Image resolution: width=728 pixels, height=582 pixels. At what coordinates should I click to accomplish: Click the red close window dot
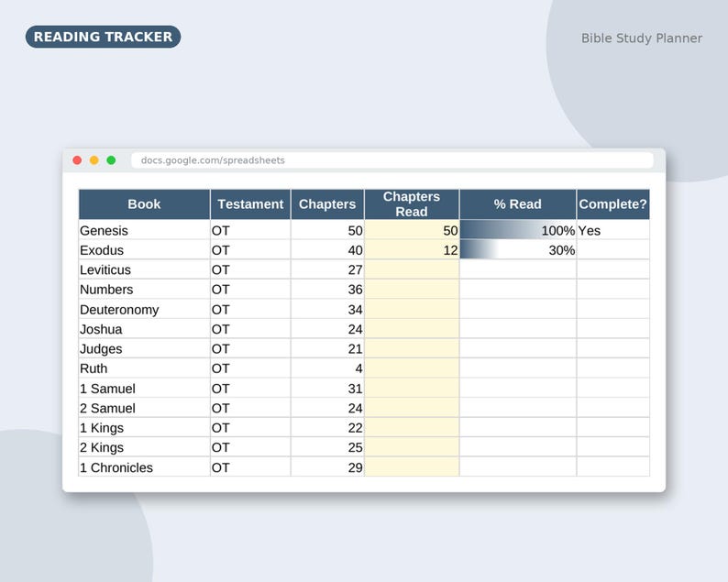[77, 160]
